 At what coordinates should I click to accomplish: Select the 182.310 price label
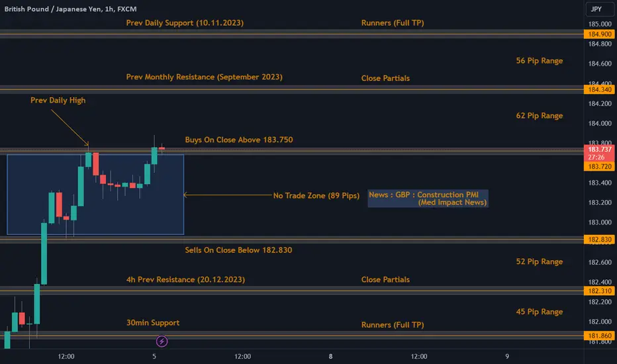(x=599, y=291)
